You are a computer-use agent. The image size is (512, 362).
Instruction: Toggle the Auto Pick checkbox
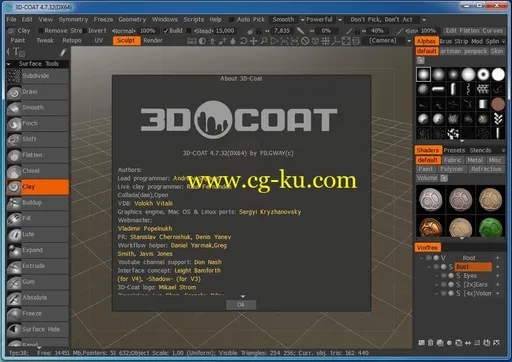pos(232,20)
